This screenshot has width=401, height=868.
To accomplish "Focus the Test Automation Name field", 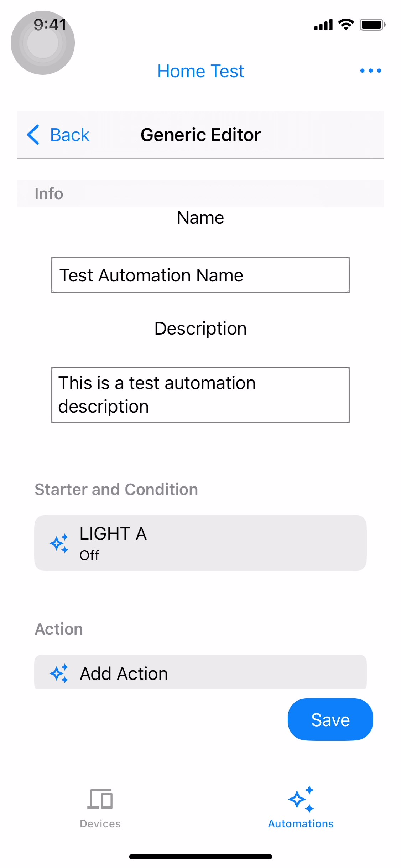I will coord(200,275).
